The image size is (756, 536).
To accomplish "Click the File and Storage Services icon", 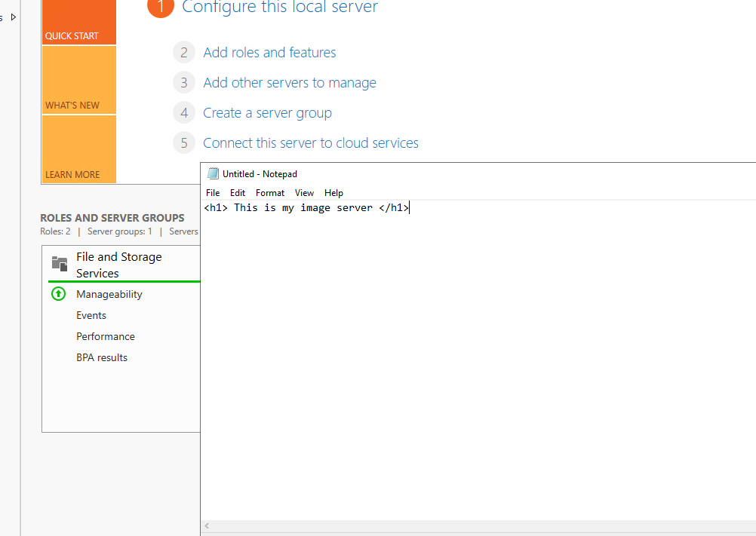I will click(59, 264).
